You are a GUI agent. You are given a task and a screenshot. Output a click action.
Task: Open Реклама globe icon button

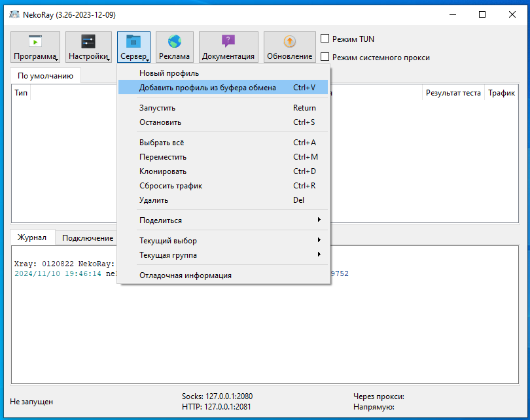[x=174, y=42]
